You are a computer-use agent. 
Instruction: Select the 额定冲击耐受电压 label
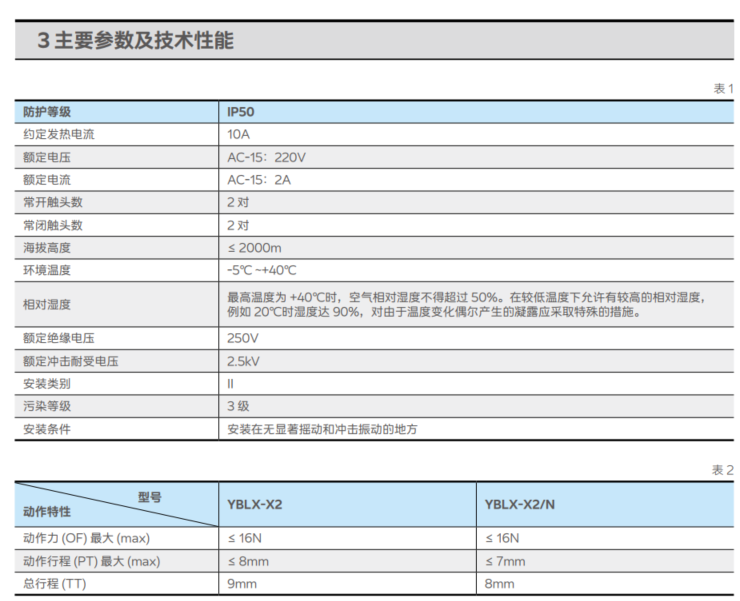click(x=71, y=362)
